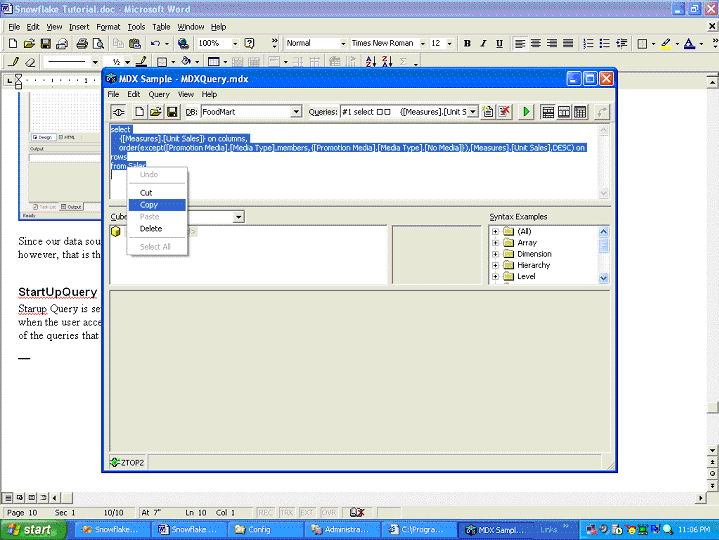This screenshot has height=540, width=719.
Task: Switch to the Config taskbar button
Action: (x=266, y=530)
